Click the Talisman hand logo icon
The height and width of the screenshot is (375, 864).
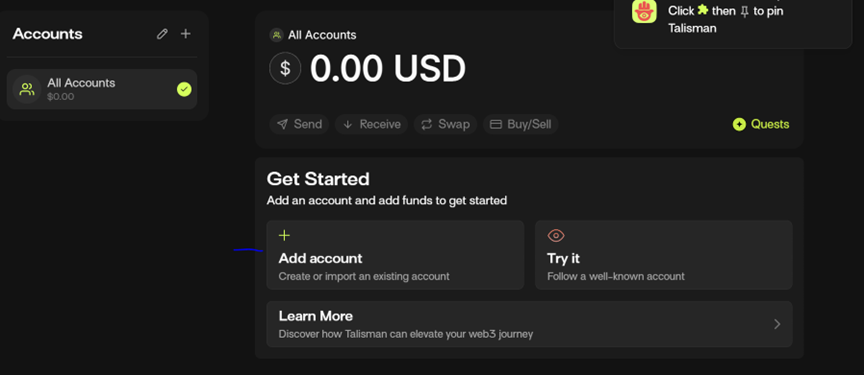644,12
